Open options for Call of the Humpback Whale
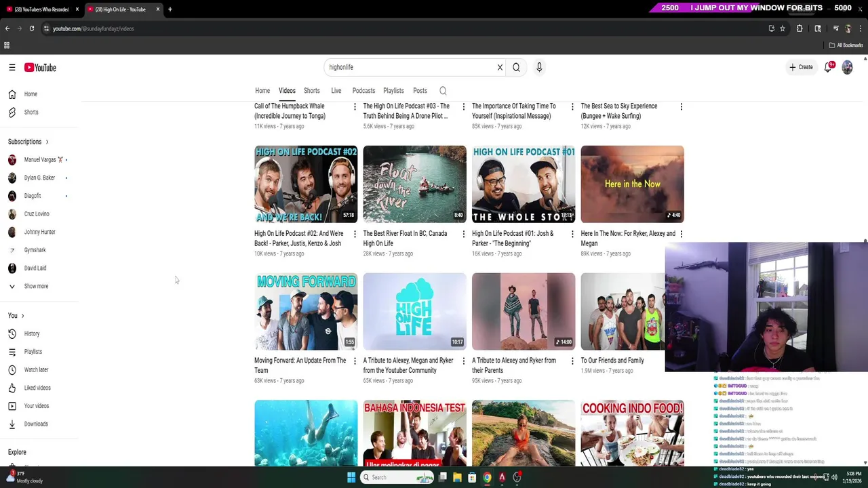Image resolution: width=868 pixels, height=488 pixels. 355,106
